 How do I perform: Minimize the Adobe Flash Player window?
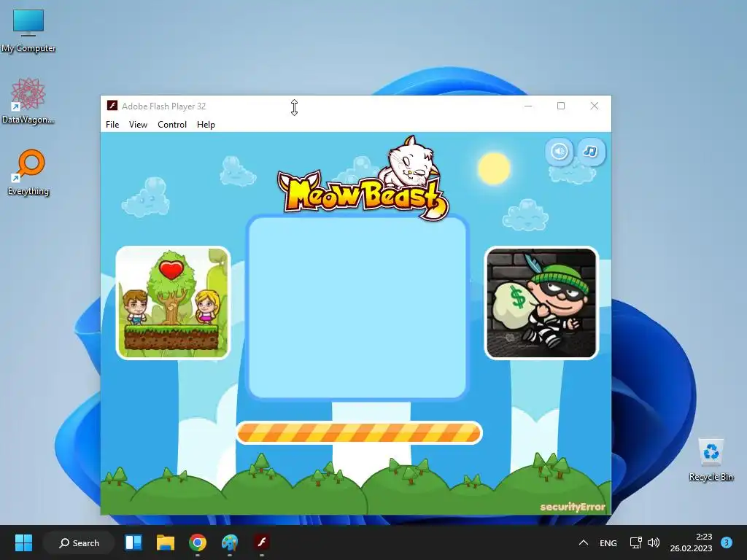pos(528,106)
